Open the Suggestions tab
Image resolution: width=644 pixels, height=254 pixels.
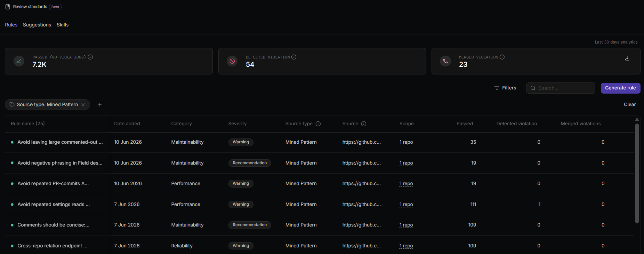pyautogui.click(x=37, y=25)
